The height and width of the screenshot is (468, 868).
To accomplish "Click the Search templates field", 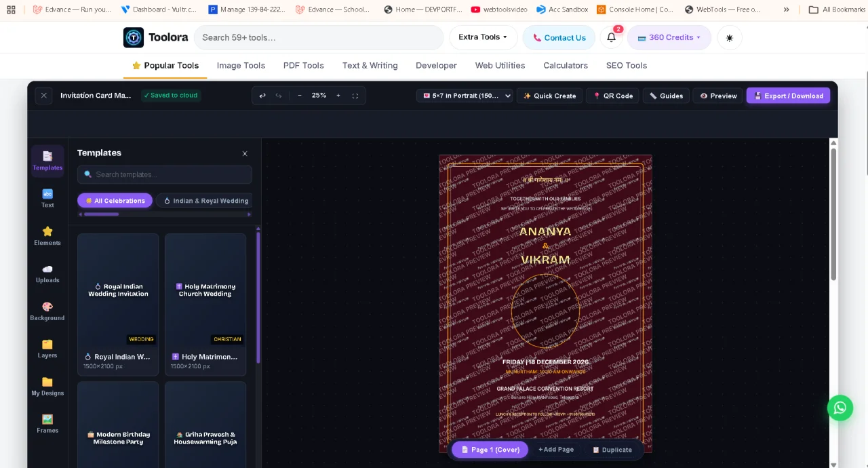I will click(x=165, y=174).
